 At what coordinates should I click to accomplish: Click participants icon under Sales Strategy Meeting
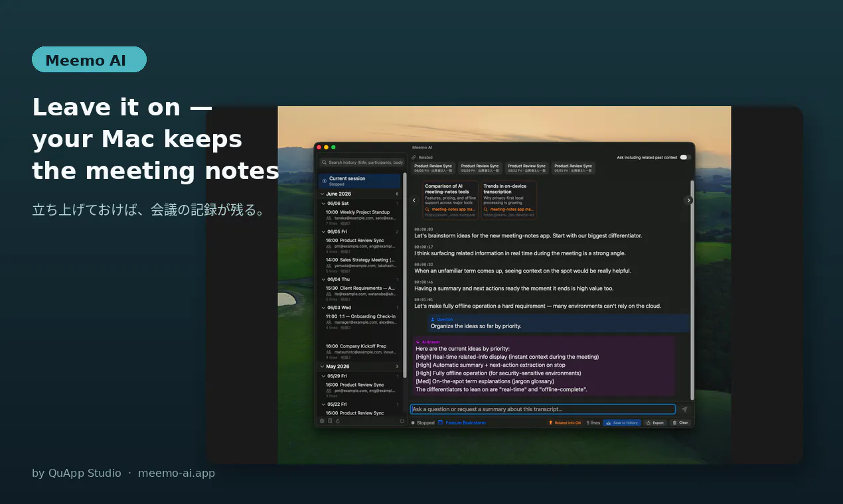(x=329, y=265)
